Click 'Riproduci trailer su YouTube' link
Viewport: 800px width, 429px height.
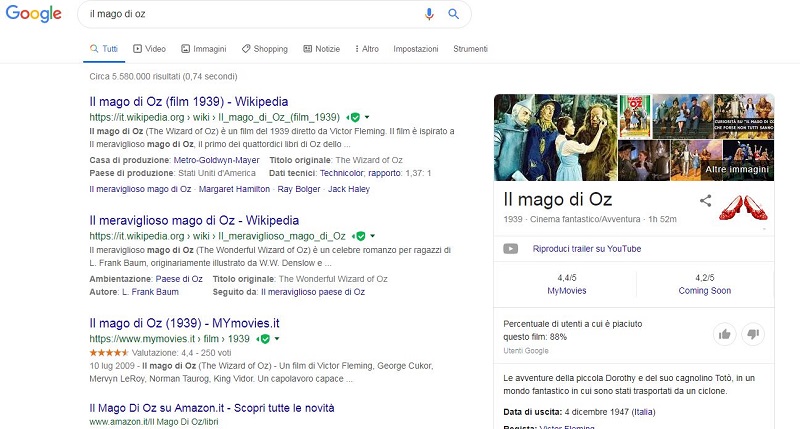[x=587, y=249]
